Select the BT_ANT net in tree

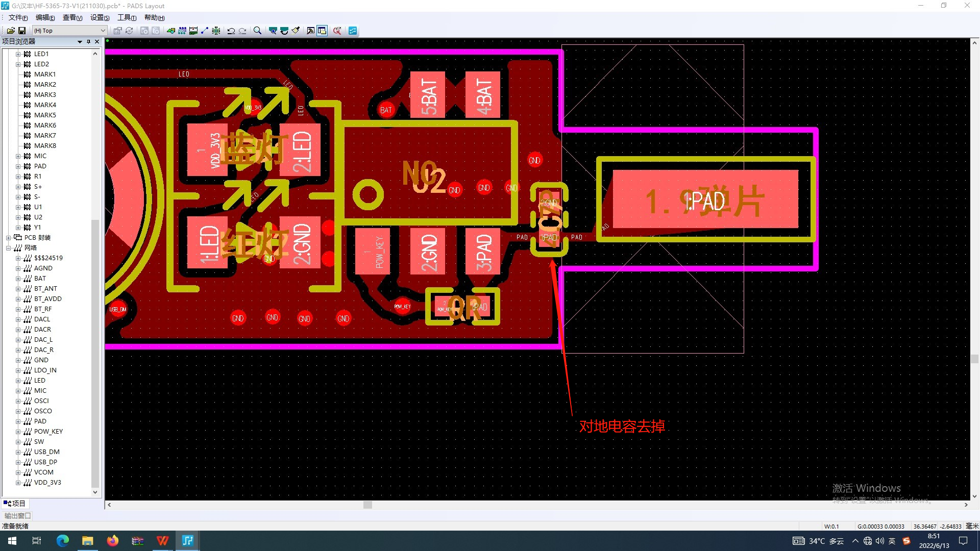45,288
